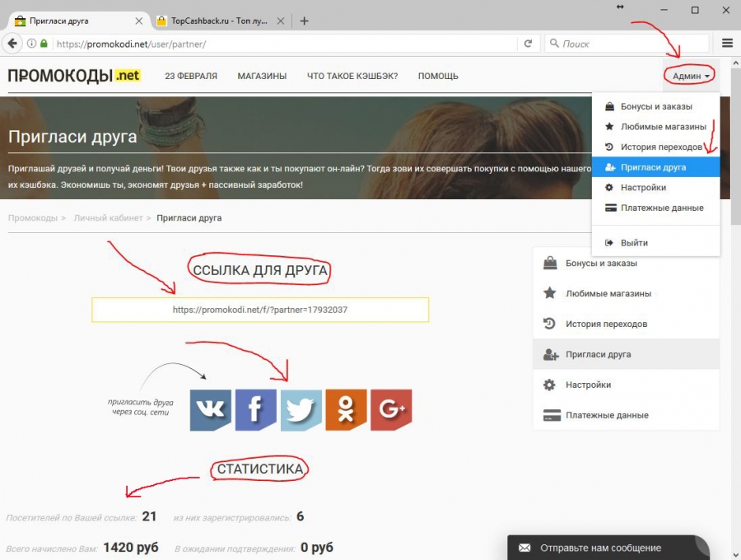This screenshot has width=741, height=560.
Task: Switch to the 'Пригласи друга' browser tab
Action: [x=78, y=21]
